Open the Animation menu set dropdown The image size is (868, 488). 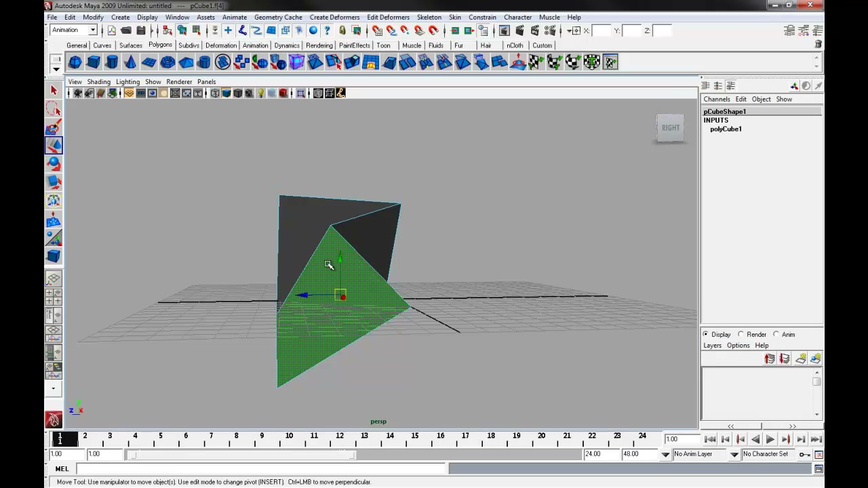click(93, 30)
